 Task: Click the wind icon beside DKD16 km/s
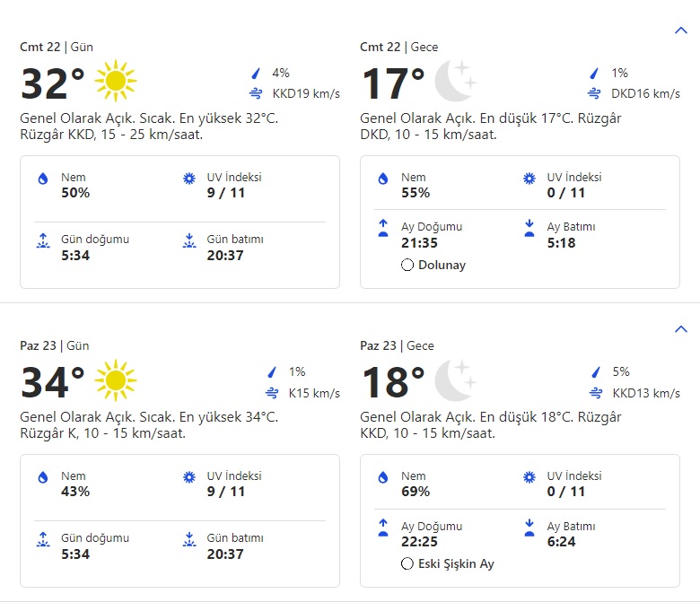(x=594, y=93)
